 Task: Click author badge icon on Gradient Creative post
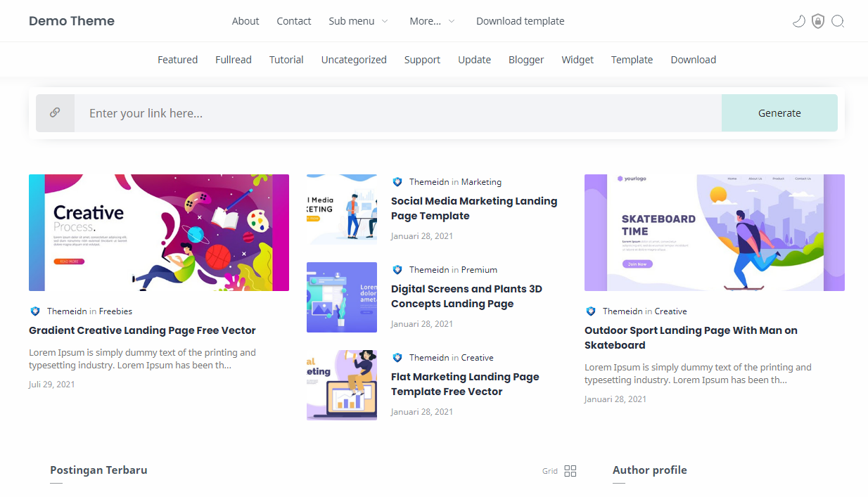click(x=35, y=311)
